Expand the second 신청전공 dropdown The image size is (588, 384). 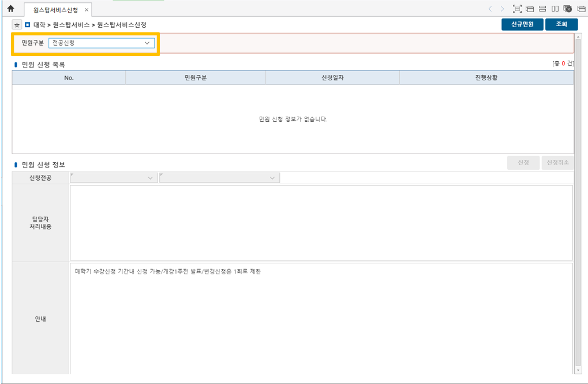pyautogui.click(x=219, y=178)
